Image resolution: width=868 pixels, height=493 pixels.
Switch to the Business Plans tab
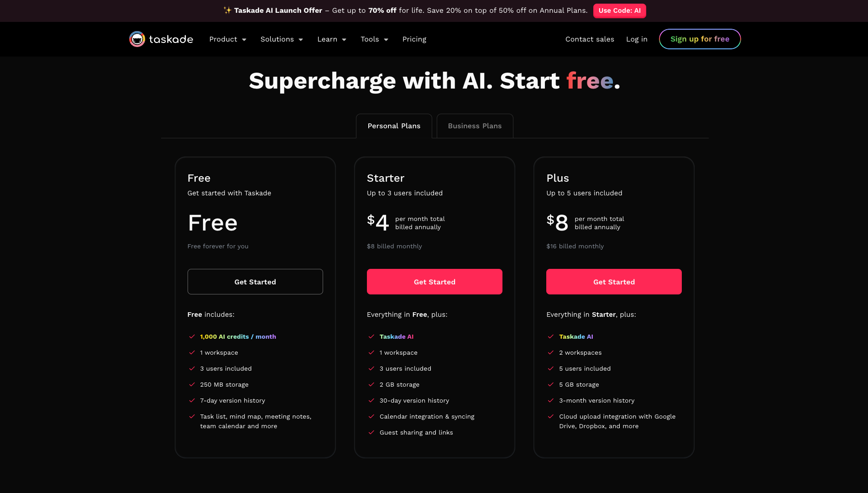click(x=475, y=126)
